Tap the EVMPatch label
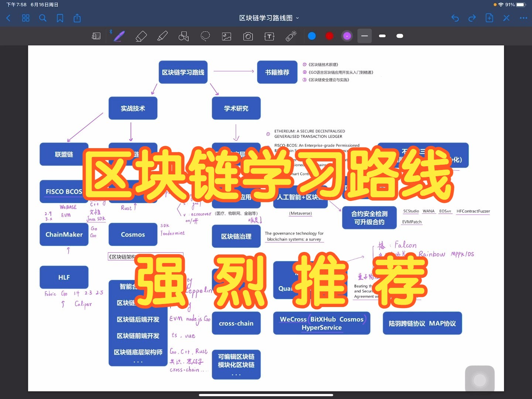Viewport: 532px width, 399px height. pos(412,222)
